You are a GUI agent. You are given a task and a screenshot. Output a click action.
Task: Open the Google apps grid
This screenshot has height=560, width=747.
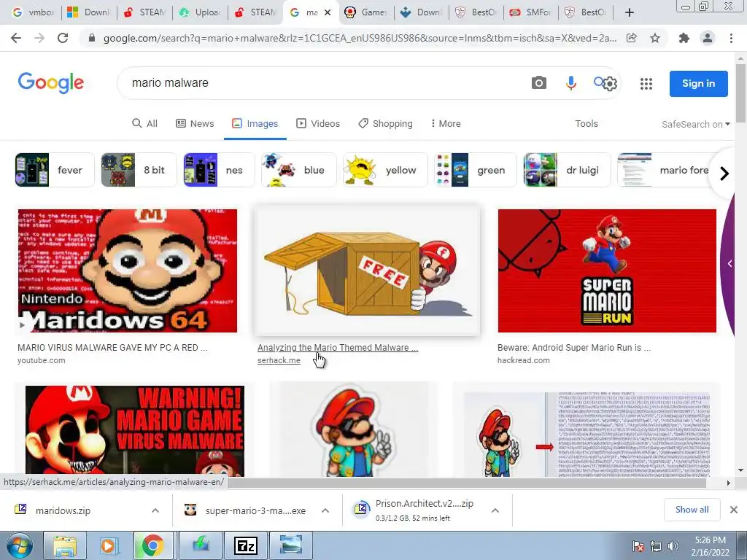[x=646, y=84]
